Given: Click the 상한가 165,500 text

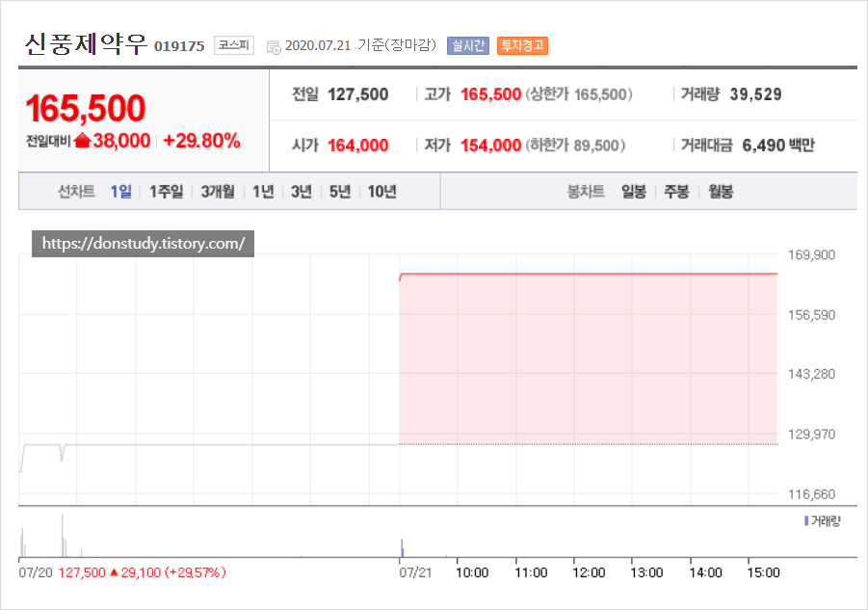Looking at the screenshot, I should pos(578,94).
